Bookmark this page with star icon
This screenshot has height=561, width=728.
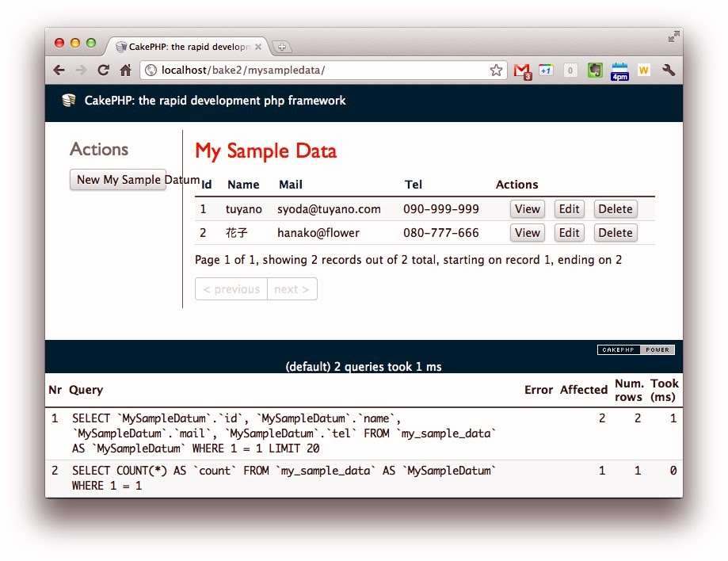(x=496, y=71)
